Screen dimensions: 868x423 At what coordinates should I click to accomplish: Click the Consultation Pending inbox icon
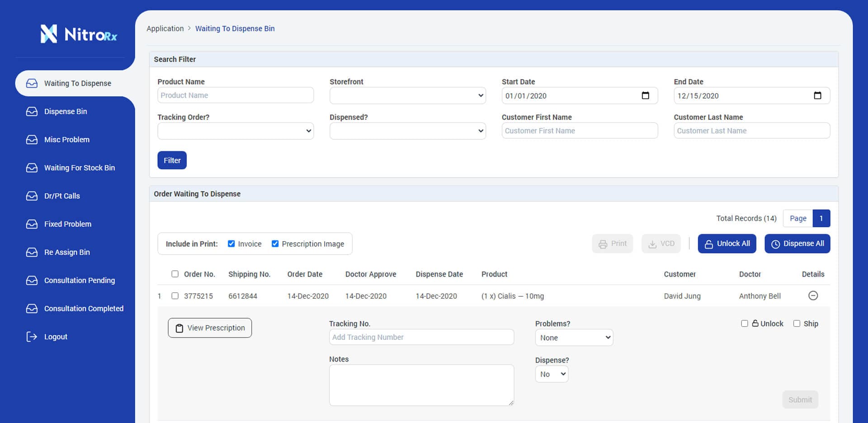point(32,281)
